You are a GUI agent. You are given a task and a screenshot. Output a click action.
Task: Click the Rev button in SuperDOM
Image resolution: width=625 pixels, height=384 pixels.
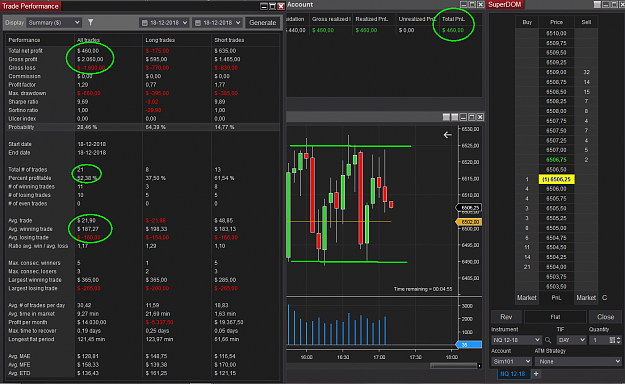[506, 317]
